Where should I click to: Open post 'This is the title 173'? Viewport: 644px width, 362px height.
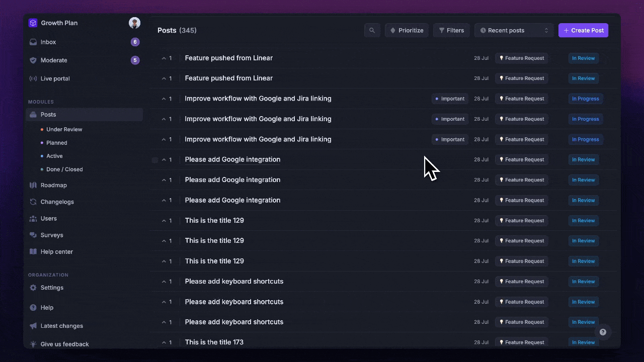[x=214, y=342]
